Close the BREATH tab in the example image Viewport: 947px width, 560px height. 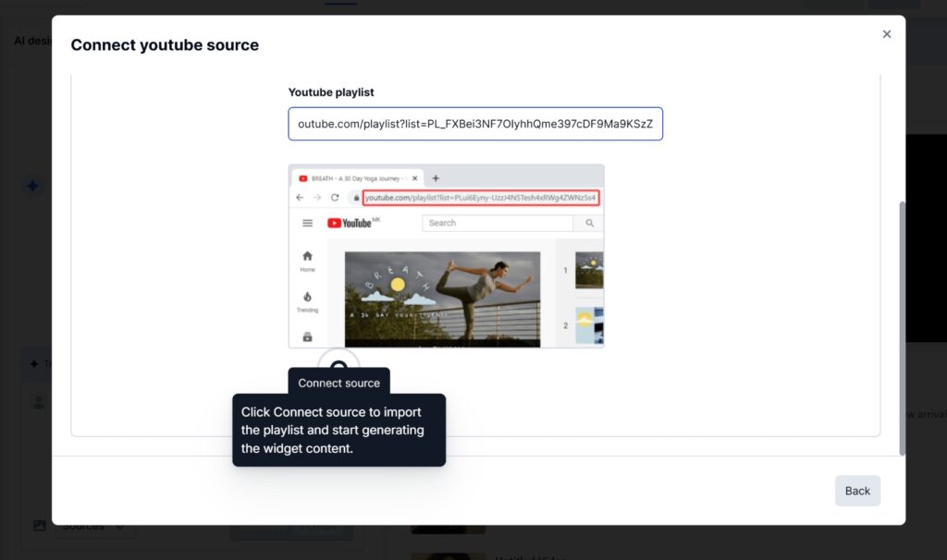414,177
